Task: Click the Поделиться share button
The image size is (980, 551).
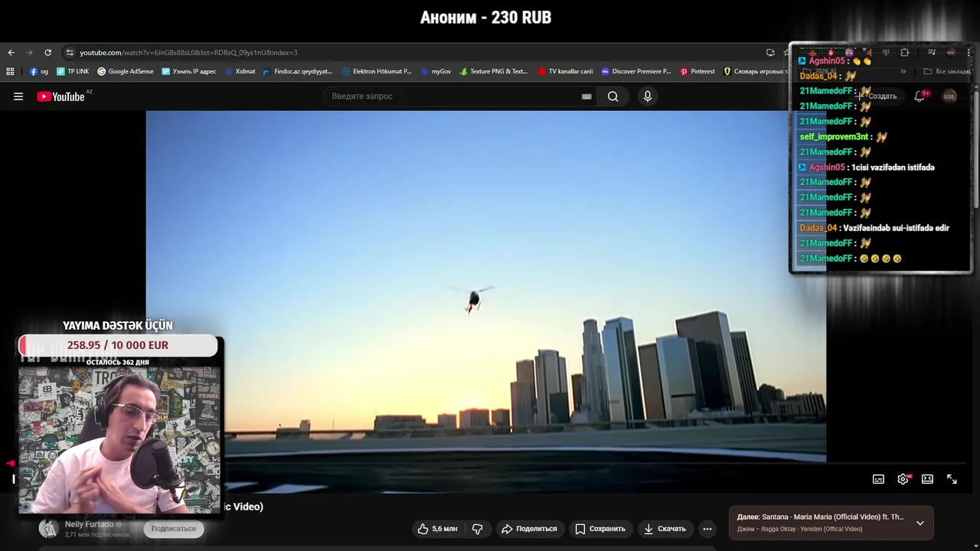Action: (x=529, y=529)
